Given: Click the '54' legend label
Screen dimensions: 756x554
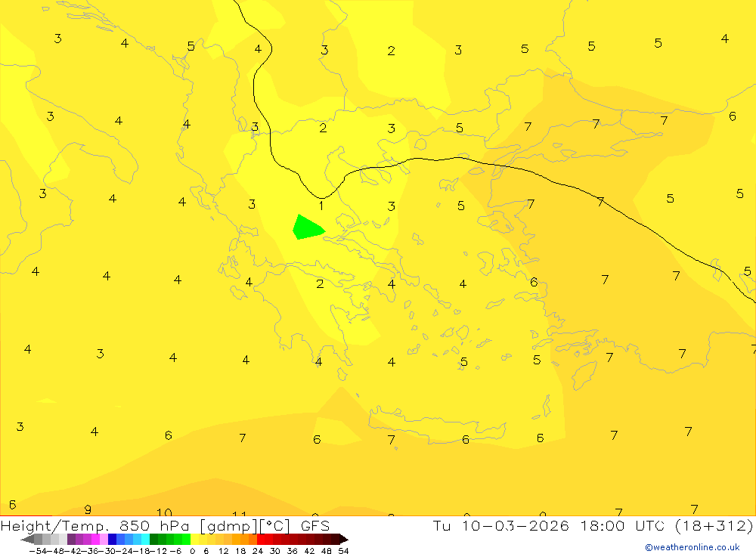Looking at the screenshot, I should (x=343, y=551).
